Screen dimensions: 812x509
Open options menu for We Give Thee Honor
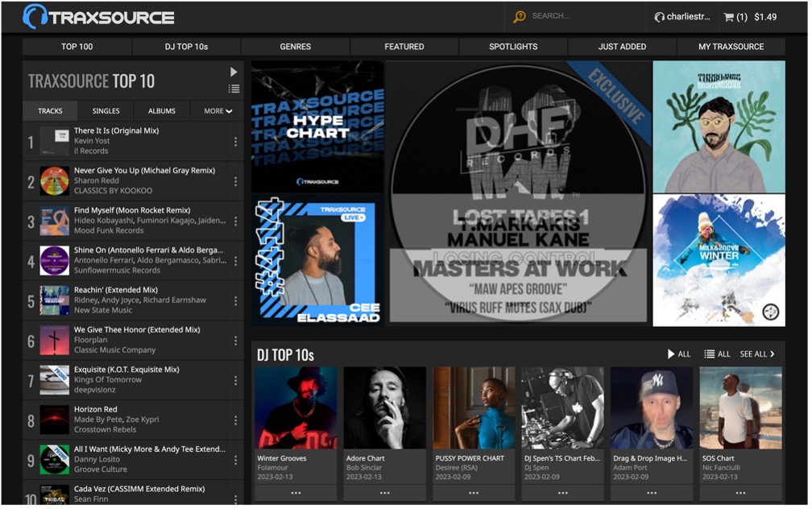click(x=235, y=341)
